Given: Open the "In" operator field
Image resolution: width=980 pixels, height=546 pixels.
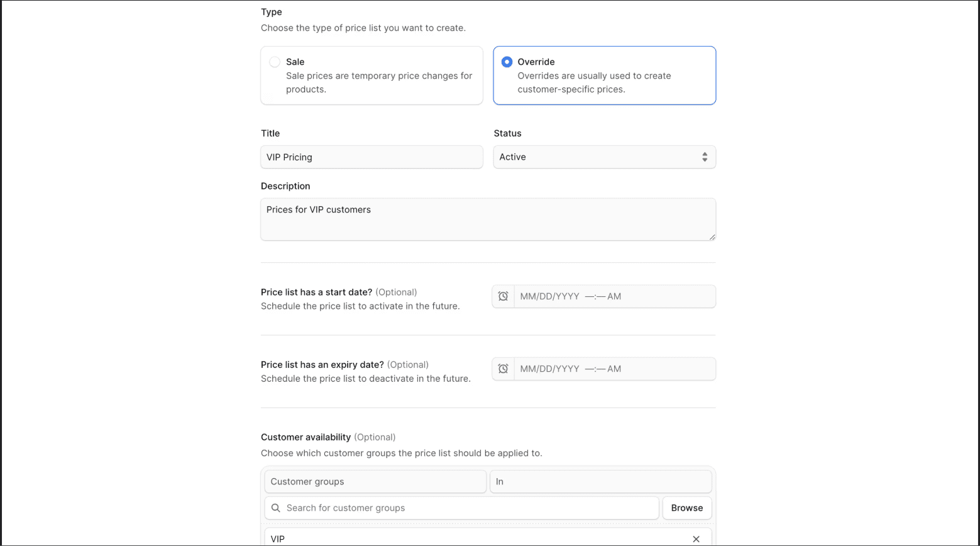Looking at the screenshot, I should tap(600, 482).
